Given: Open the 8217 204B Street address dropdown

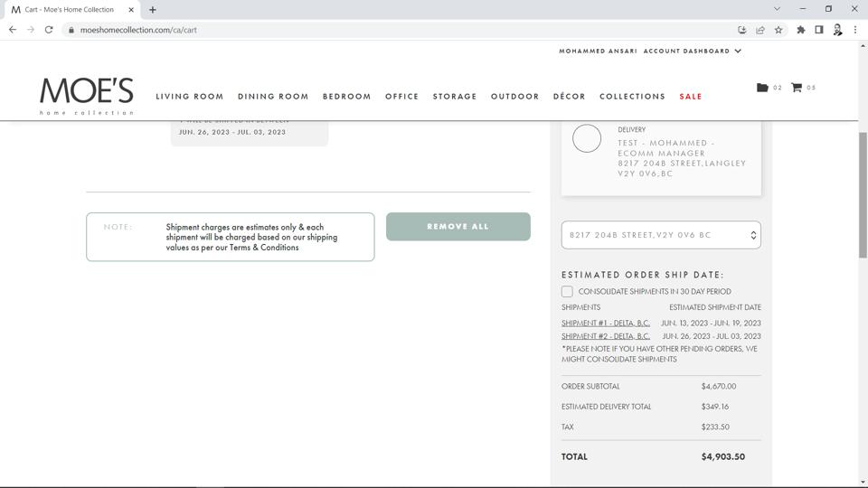Looking at the screenshot, I should click(x=661, y=235).
